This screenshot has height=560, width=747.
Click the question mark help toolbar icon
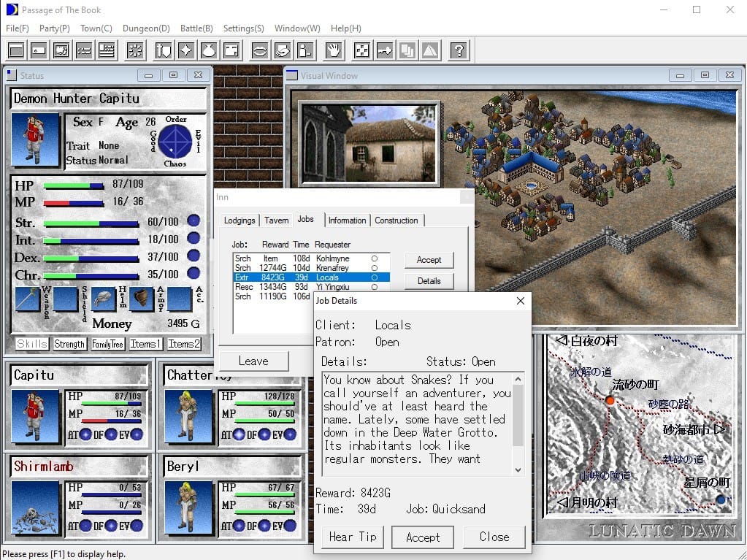(x=458, y=50)
